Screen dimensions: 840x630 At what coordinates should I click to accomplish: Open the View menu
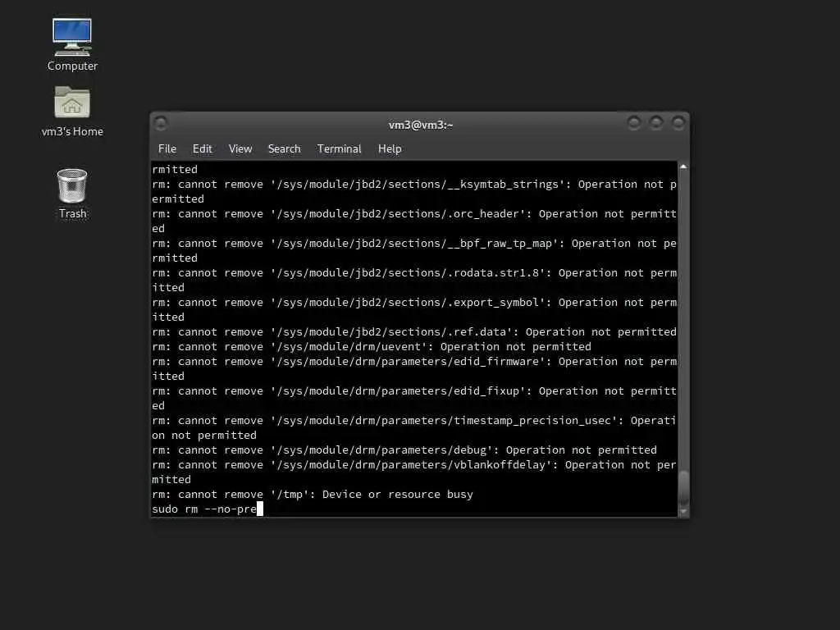point(240,149)
